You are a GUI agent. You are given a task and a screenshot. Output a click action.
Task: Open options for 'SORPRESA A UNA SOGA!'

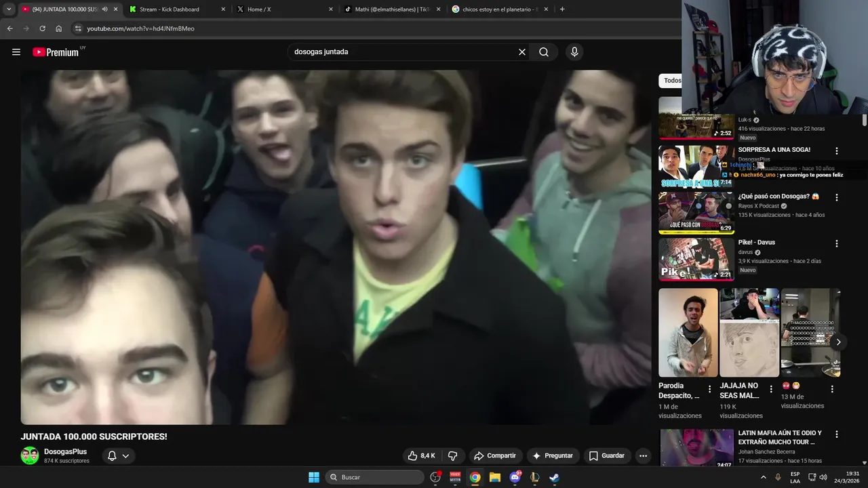pyautogui.click(x=837, y=151)
